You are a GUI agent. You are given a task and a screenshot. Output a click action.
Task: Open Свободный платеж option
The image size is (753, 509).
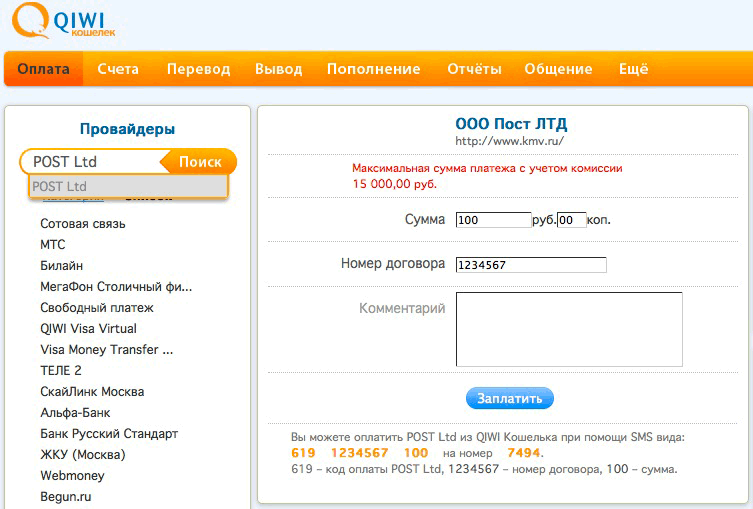97,307
